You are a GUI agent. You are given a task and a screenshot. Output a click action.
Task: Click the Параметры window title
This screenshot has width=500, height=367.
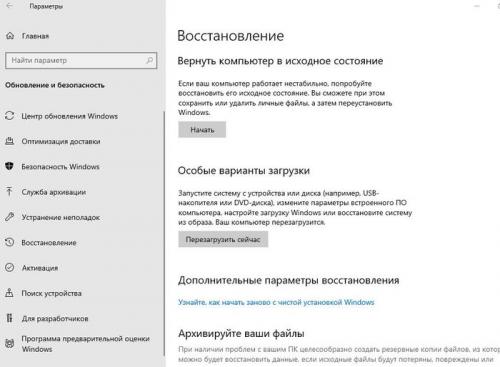[46, 6]
